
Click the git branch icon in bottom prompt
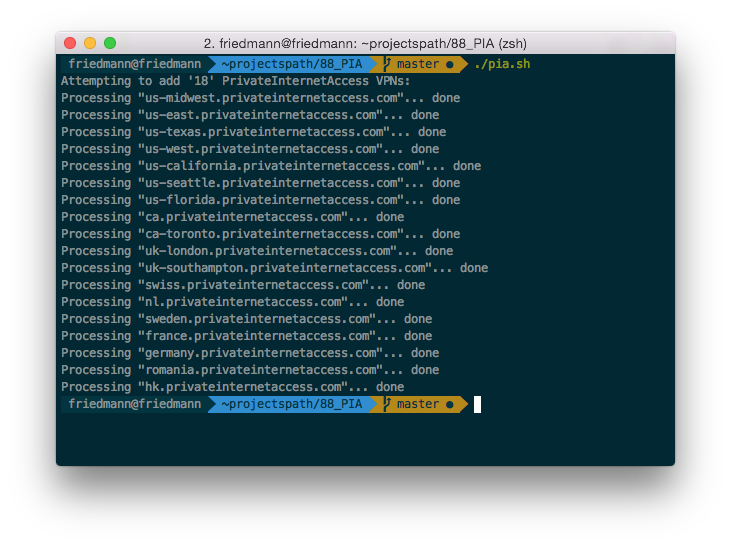click(x=386, y=404)
